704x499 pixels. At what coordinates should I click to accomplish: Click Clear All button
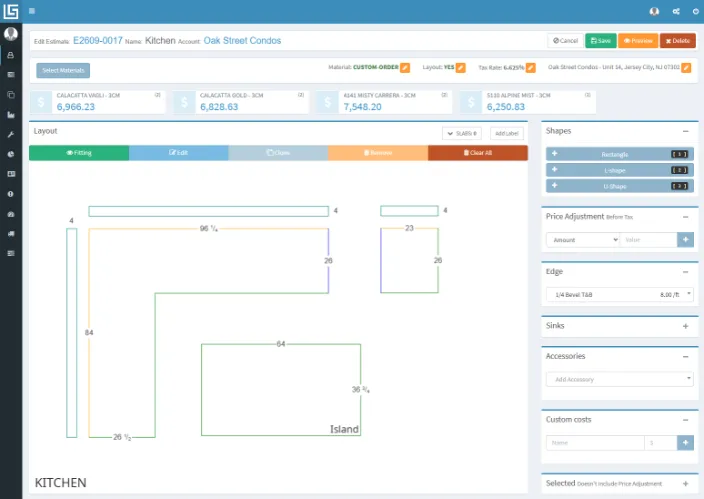pos(478,153)
